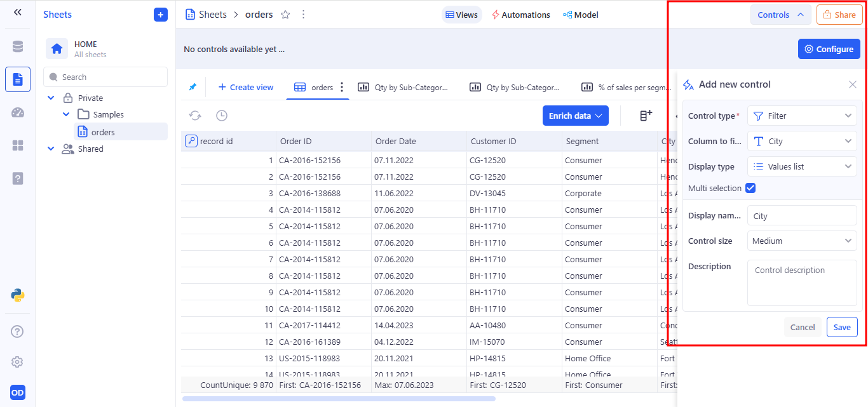Click the pin icon beside Create view
The image size is (868, 407).
193,87
